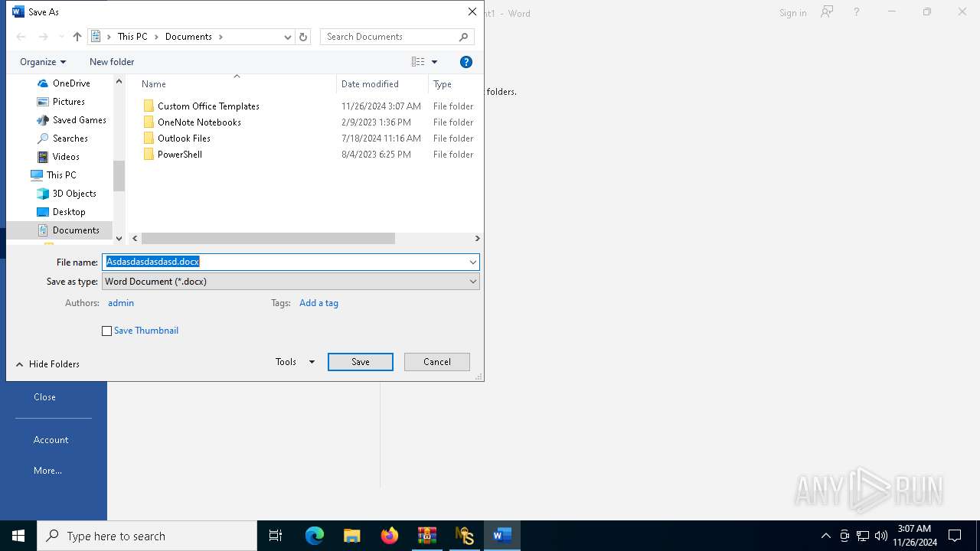Open the clock showing 3:07 AM

914,536
